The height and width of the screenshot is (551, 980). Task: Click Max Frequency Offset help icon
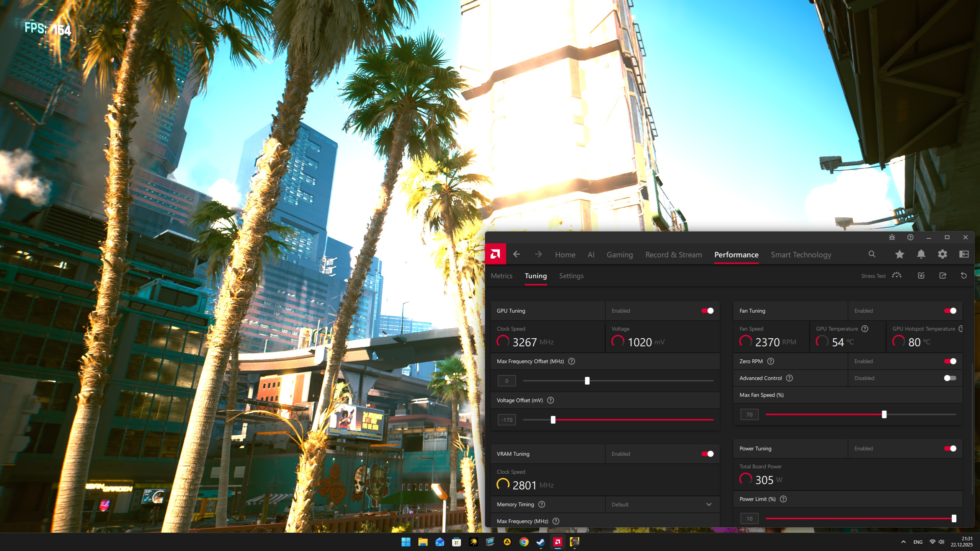point(572,361)
